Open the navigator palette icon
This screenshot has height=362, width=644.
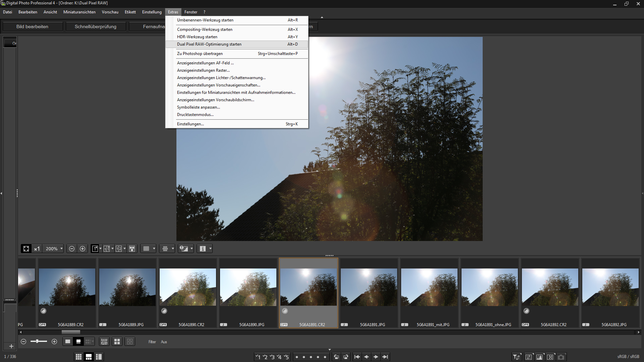click(x=550, y=357)
